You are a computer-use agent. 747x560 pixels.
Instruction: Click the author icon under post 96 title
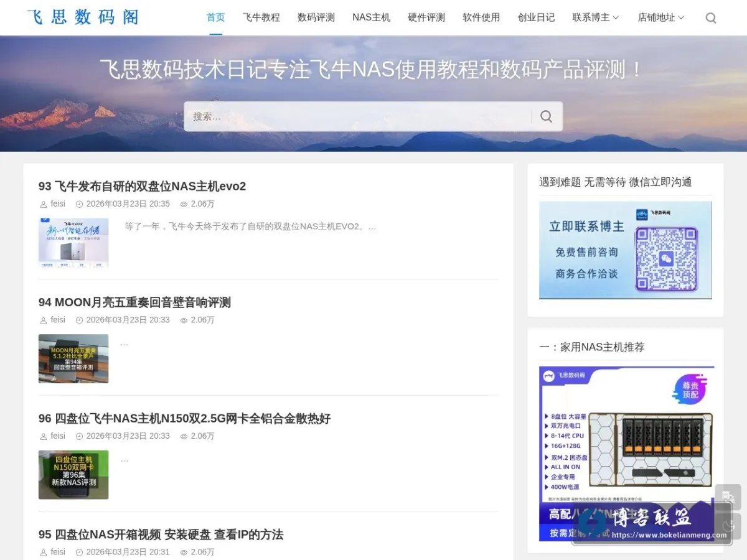point(43,437)
